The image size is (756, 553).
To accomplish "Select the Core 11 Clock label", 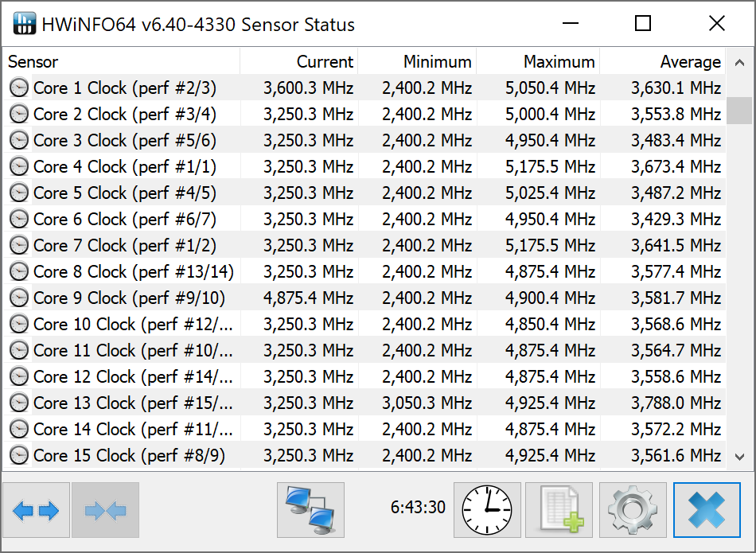I will 134,351.
